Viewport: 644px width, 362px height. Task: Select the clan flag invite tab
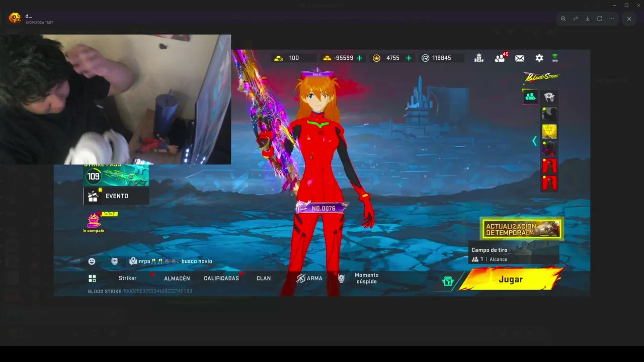[549, 97]
